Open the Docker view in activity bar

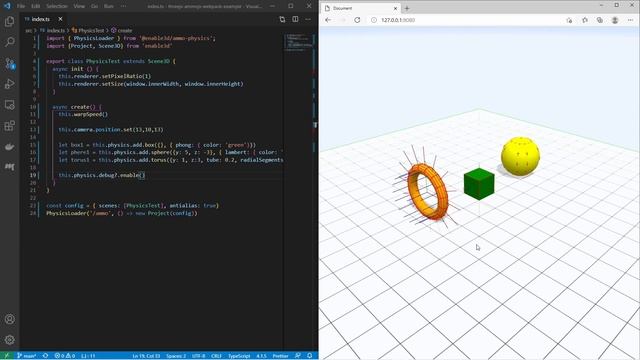click(x=9, y=147)
